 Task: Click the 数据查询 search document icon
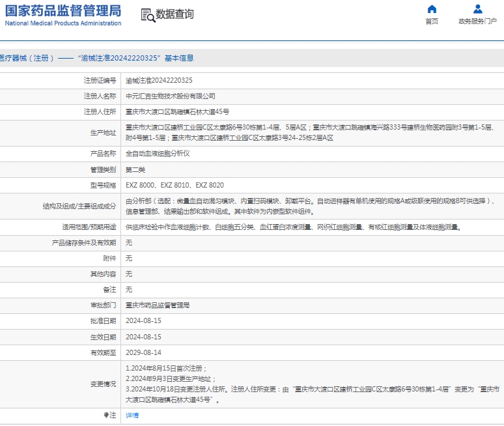pos(148,15)
